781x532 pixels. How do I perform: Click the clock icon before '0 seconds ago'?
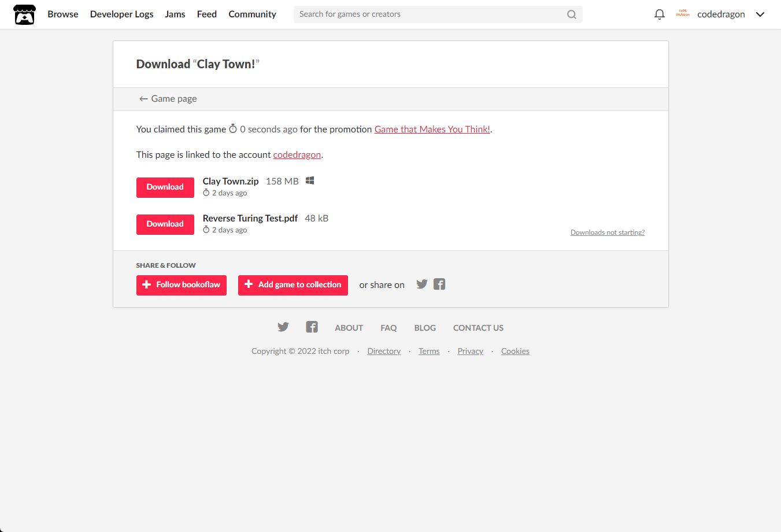233,128
